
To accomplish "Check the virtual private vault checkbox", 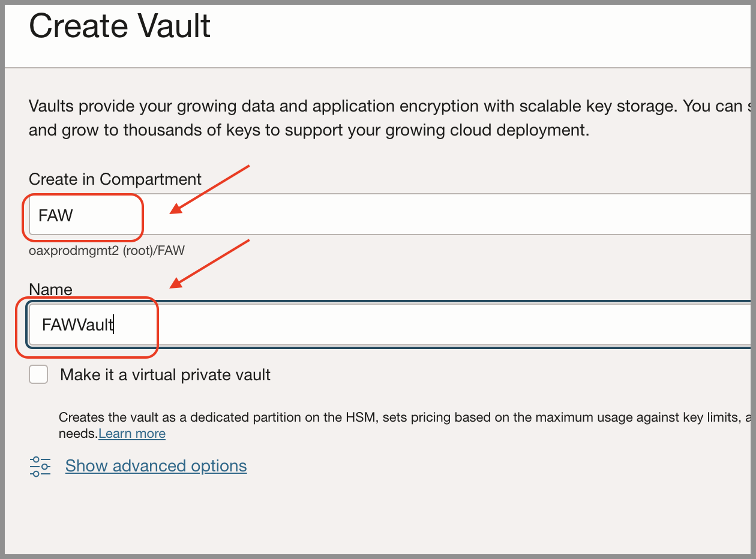I will point(38,374).
